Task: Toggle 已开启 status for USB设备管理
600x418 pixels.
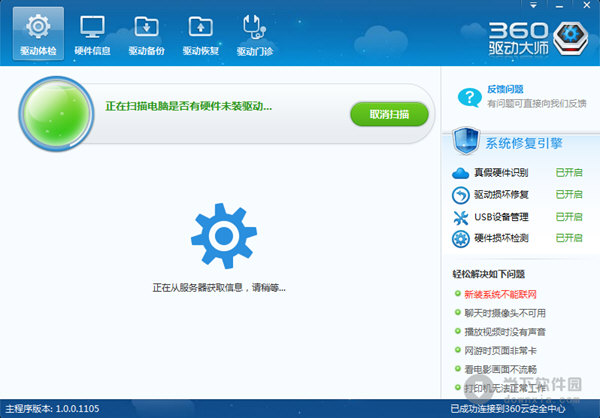Action: click(569, 217)
